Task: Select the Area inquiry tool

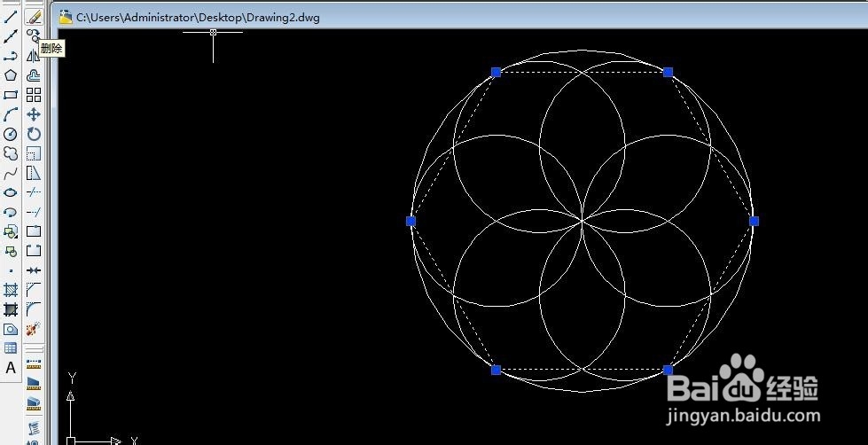Action: 34,383
